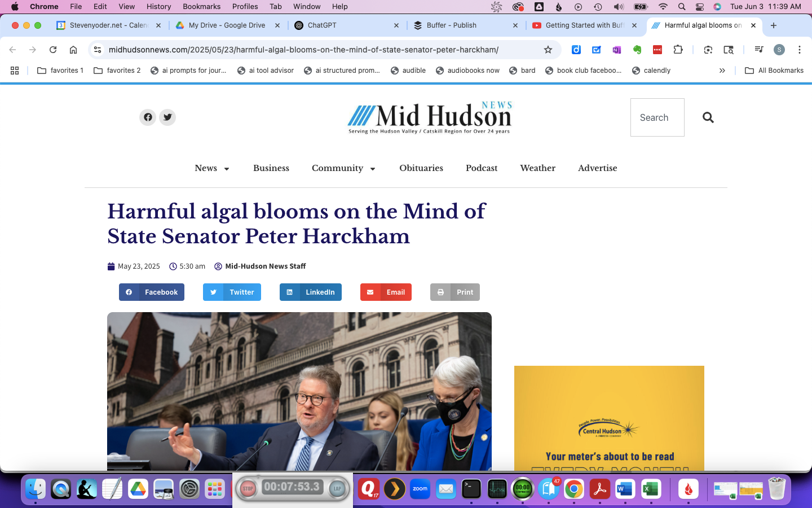Show hidden bookmarks with double chevron
Screen dimensions: 812x508
coord(722,71)
